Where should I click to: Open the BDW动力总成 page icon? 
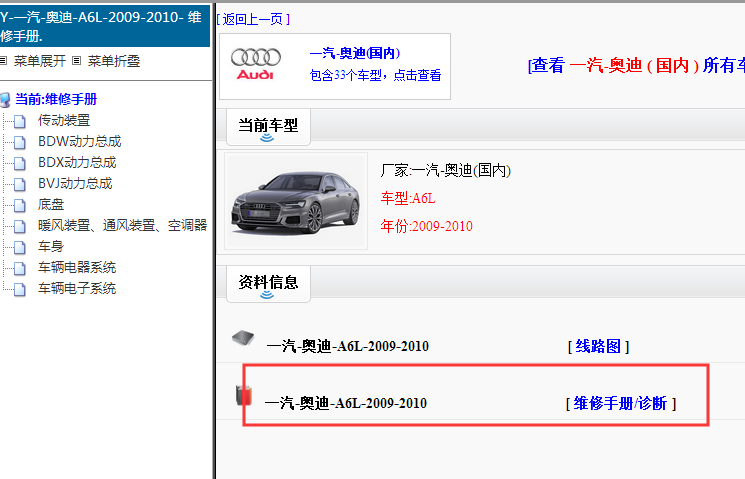(x=20, y=143)
